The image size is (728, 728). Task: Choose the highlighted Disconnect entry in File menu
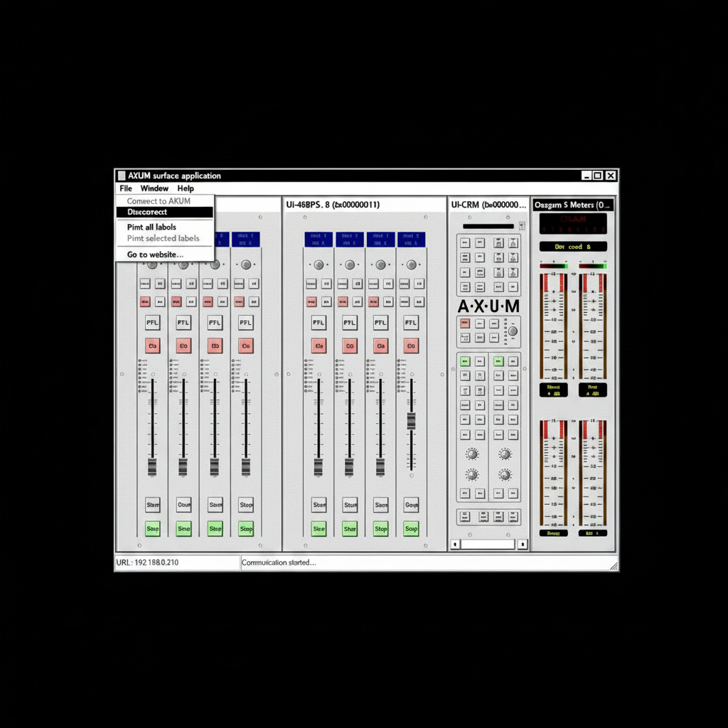pos(165,212)
